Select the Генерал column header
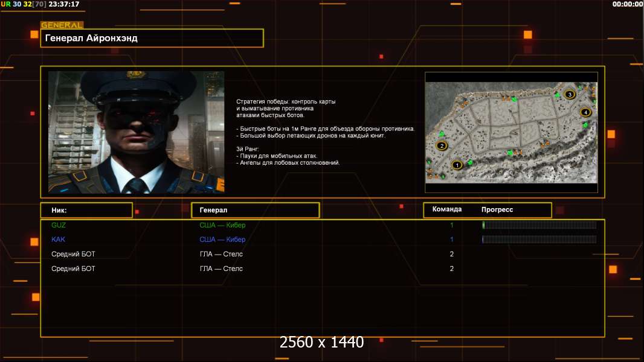Screen dimensions: 644x362 256,211
